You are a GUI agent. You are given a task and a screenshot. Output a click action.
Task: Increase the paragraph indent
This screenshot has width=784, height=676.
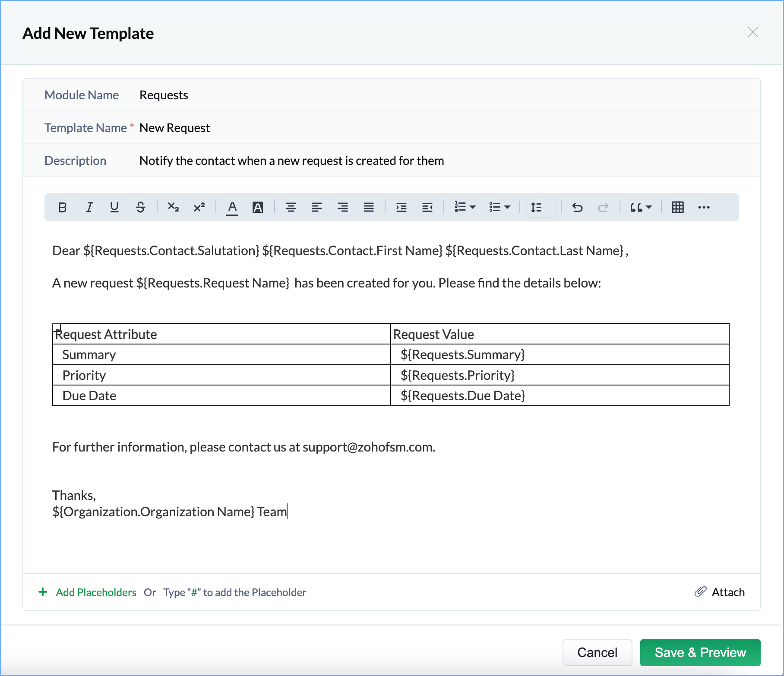(401, 208)
